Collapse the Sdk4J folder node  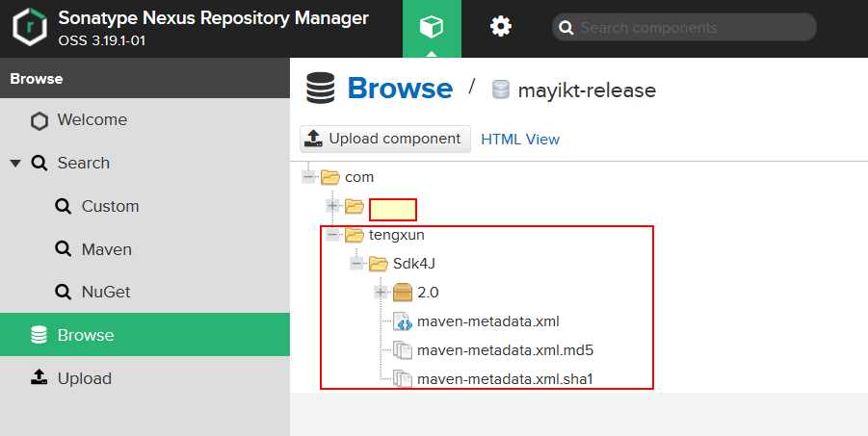coord(356,264)
